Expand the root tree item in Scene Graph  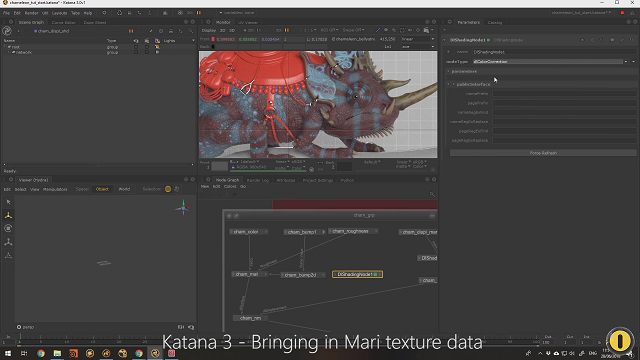point(5,47)
